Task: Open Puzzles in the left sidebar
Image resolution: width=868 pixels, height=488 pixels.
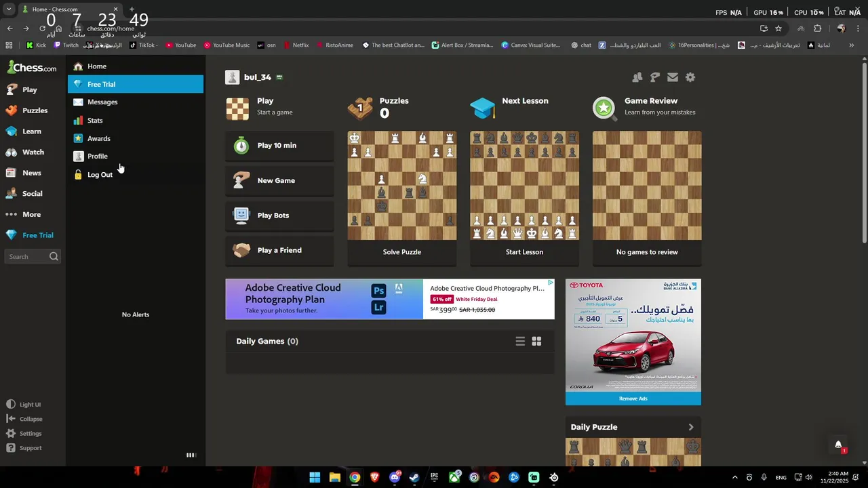Action: tap(26, 110)
